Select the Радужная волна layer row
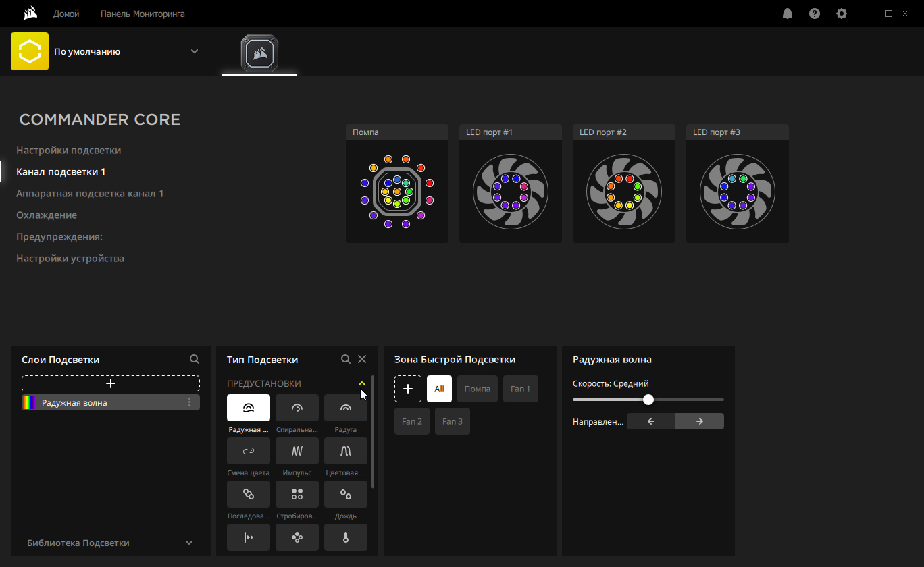 pos(111,402)
